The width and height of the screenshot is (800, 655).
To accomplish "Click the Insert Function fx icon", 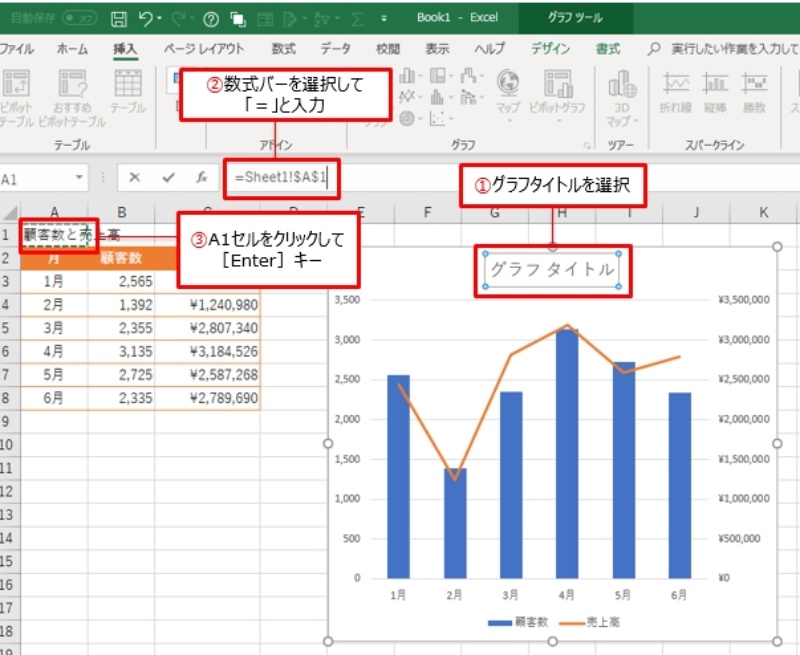I will coord(201,178).
